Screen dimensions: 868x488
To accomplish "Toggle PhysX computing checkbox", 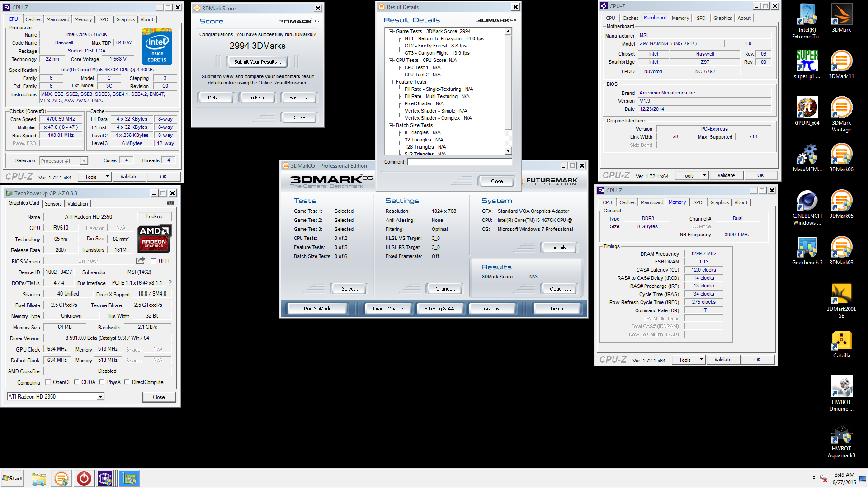I will 102,382.
